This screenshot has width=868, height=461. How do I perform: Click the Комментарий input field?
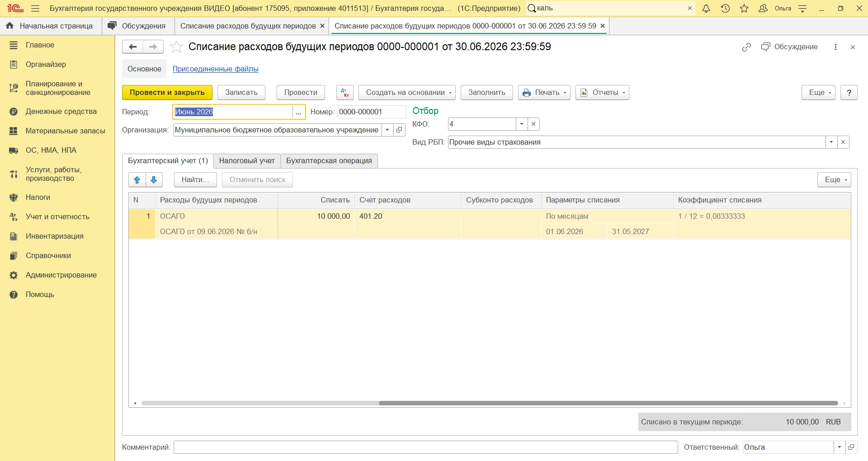click(x=426, y=447)
